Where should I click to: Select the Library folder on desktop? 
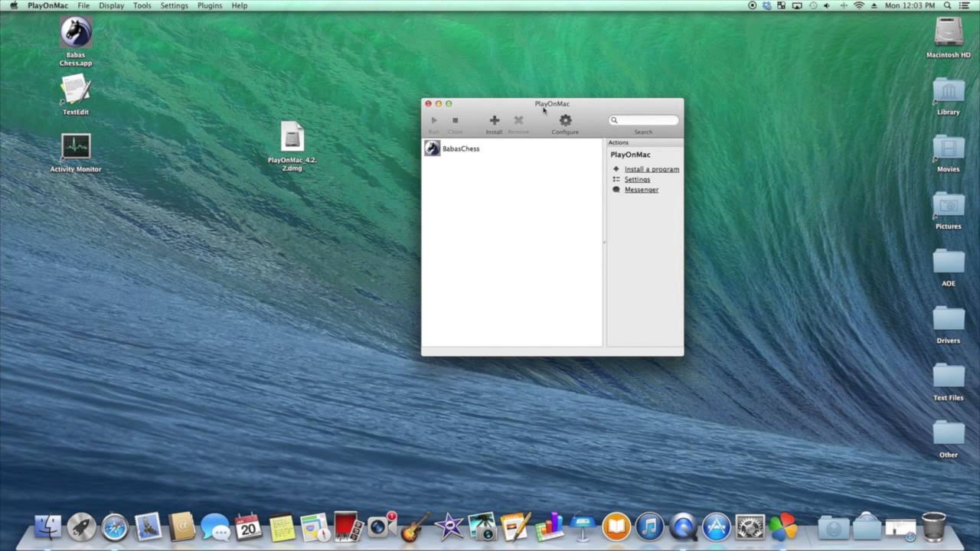tap(949, 90)
